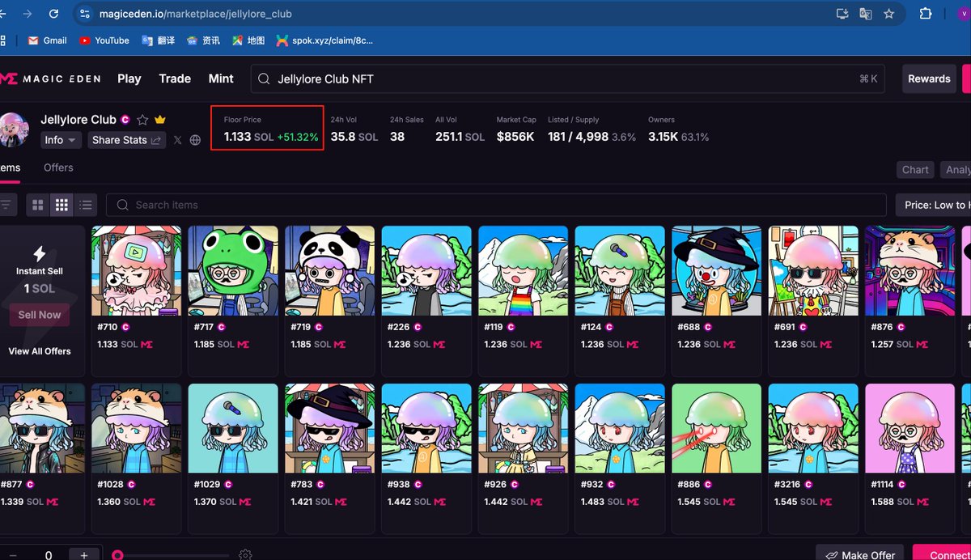Select small grid view

(x=61, y=206)
